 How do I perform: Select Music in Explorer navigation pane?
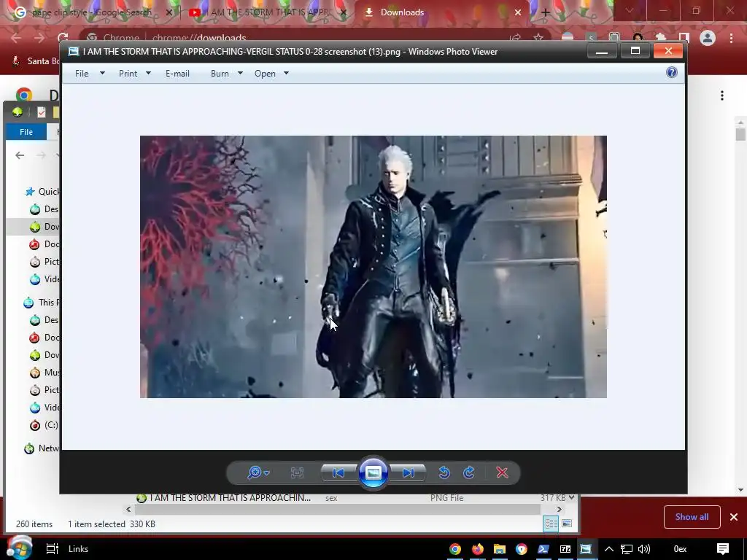[x=44, y=373]
